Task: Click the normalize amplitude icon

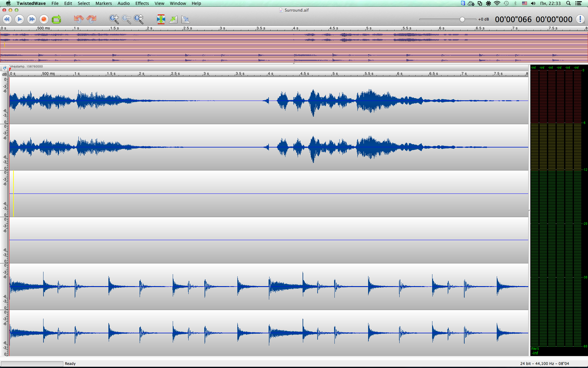Action: (161, 19)
